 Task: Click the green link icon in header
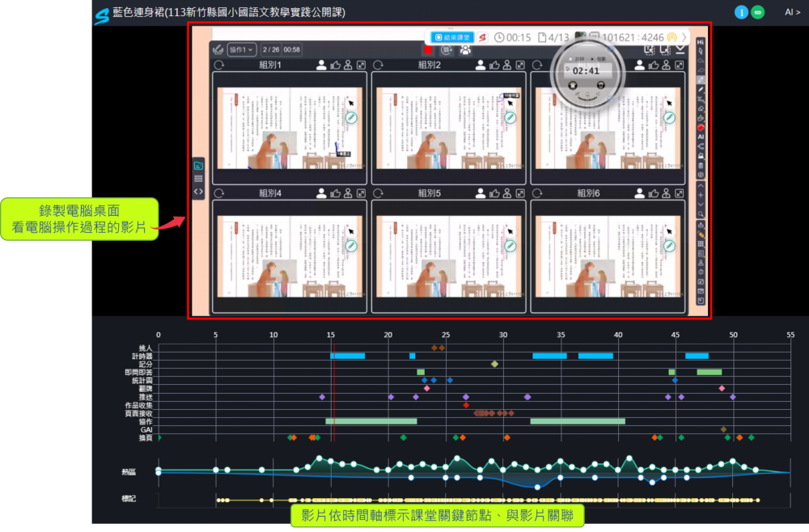point(757,12)
